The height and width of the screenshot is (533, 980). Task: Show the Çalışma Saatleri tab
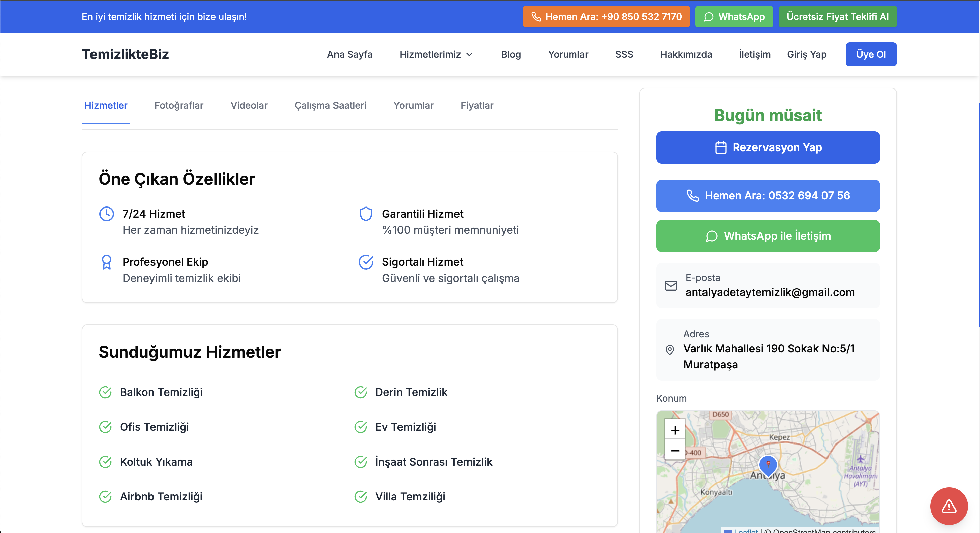[330, 105]
